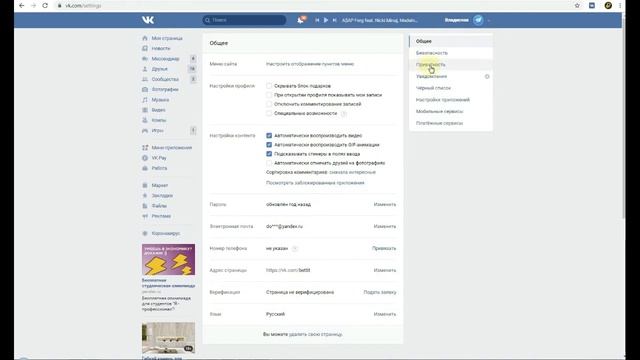The height and width of the screenshot is (360, 640).
Task: Click Изменить in the Пароль row
Action: click(384, 204)
